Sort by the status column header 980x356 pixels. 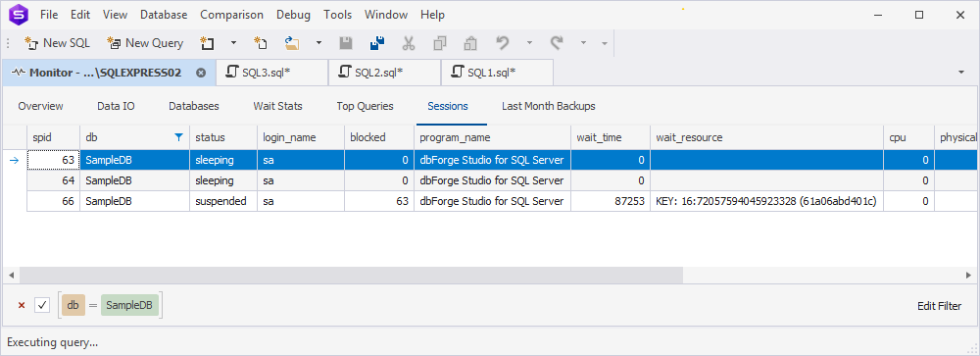coord(223,137)
